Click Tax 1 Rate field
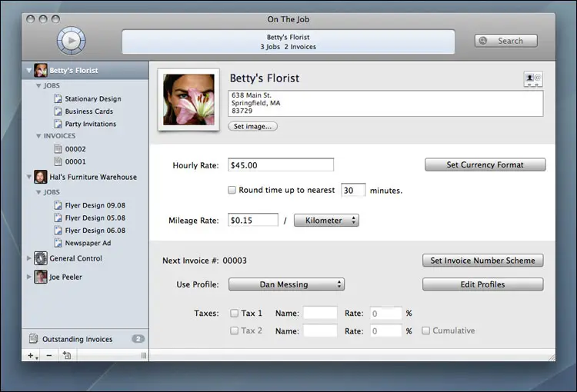The image size is (577, 392). (385, 313)
